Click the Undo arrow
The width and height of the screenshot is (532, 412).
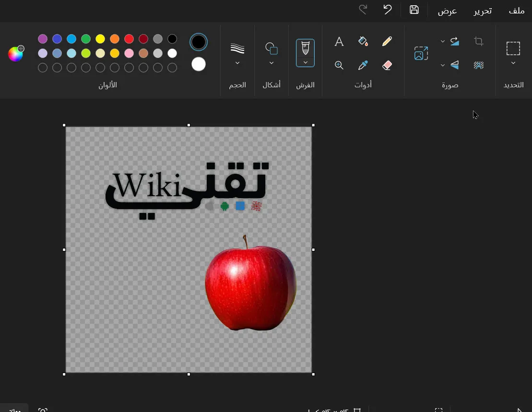tap(388, 10)
